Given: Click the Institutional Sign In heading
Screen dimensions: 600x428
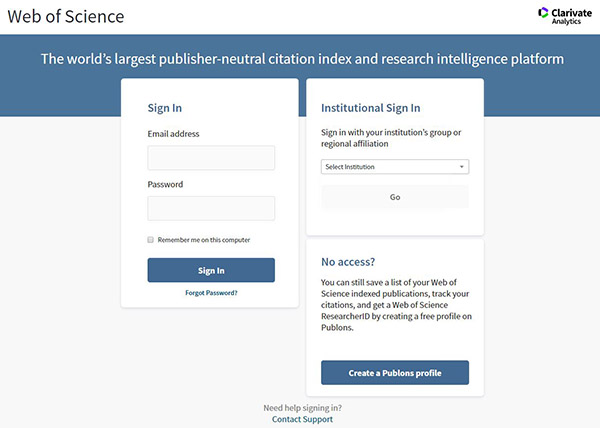Looking at the screenshot, I should (x=370, y=108).
